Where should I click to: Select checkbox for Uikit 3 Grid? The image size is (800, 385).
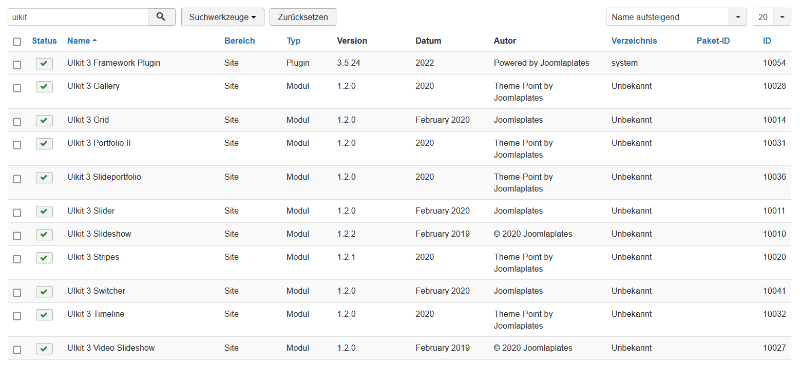17,122
